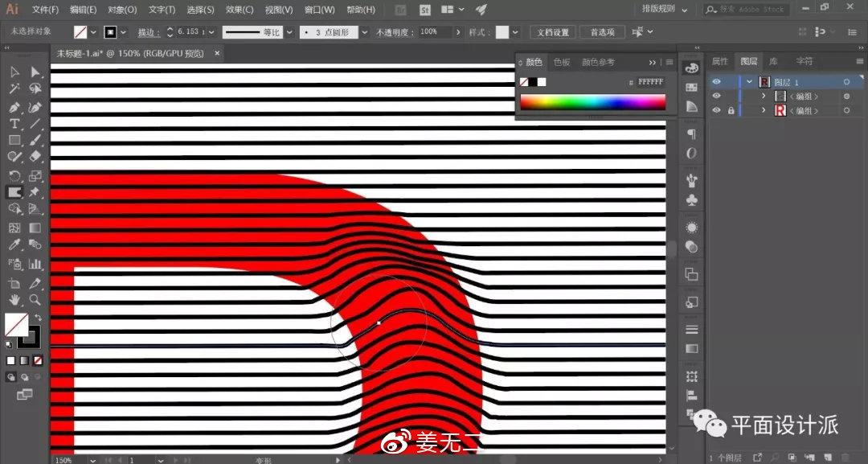
Task: Unlock the locked 编组 group
Action: coord(731,110)
